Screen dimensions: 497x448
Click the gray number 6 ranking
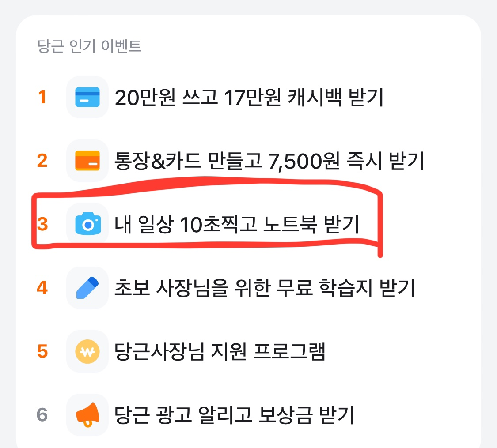click(x=43, y=415)
